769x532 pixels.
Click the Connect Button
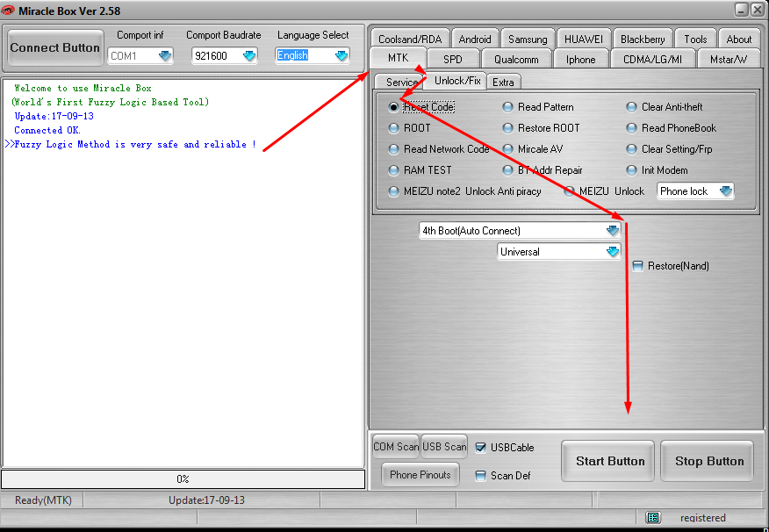tap(55, 47)
